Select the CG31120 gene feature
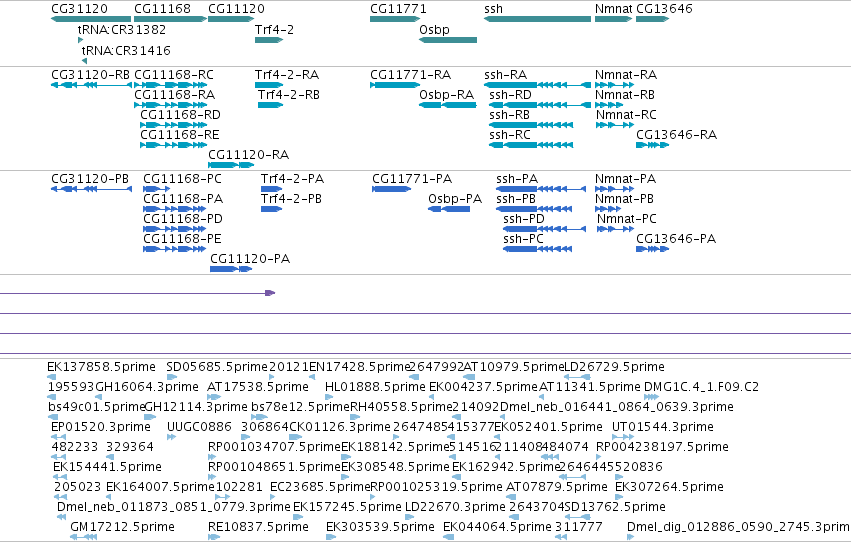 coord(91,19)
